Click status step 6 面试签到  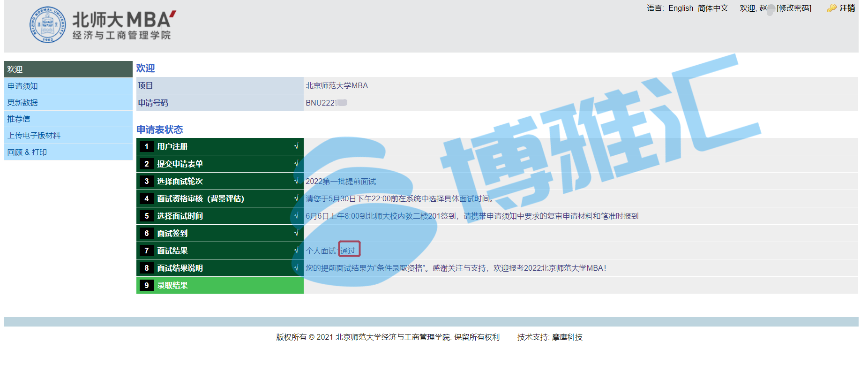(220, 233)
